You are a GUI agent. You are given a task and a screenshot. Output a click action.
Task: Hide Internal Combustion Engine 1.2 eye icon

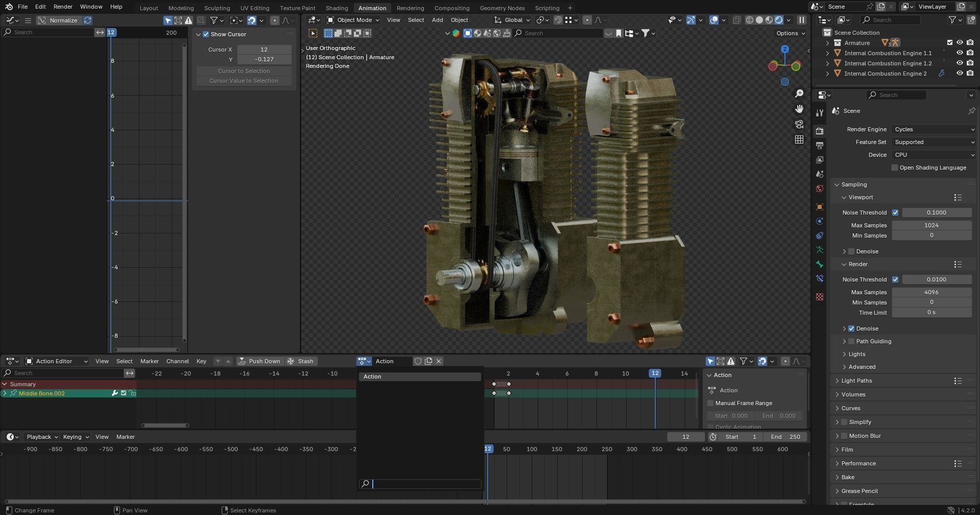[960, 63]
